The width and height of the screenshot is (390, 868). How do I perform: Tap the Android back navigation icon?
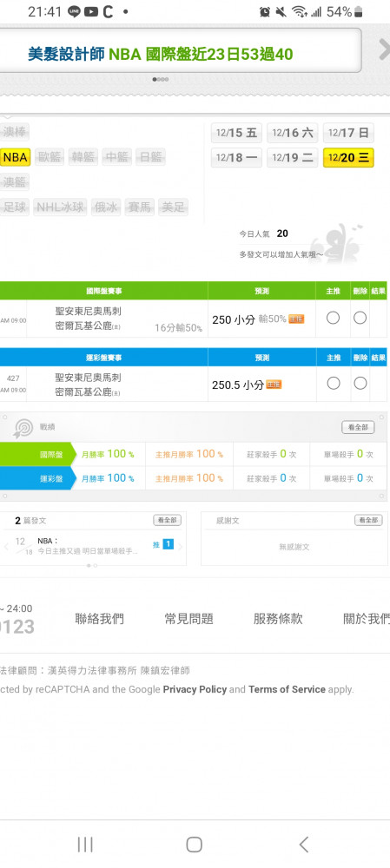click(304, 845)
